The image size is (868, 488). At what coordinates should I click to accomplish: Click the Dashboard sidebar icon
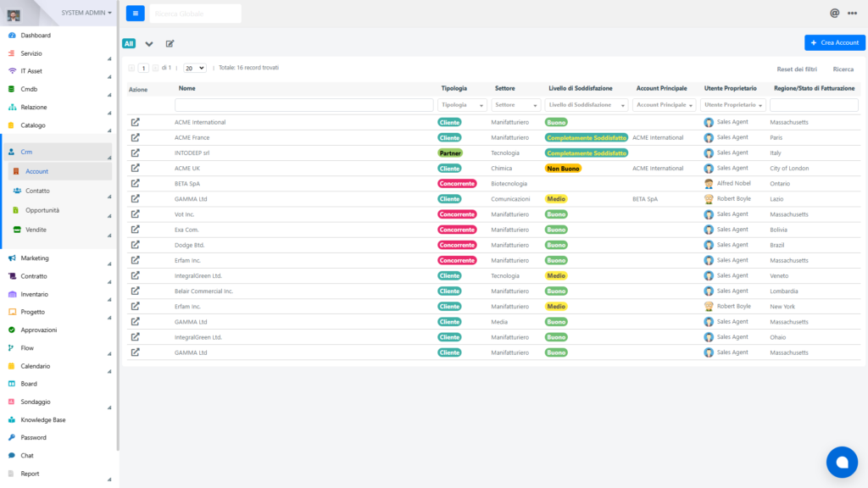(x=12, y=36)
